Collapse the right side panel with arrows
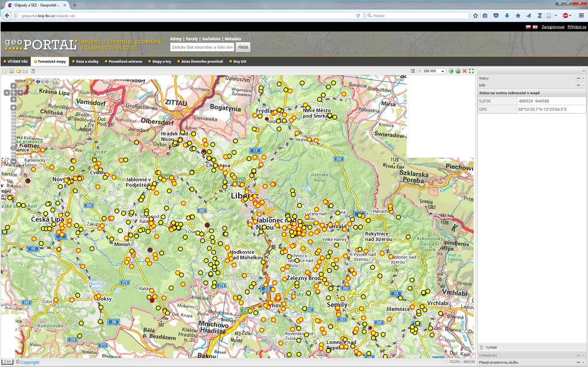 [583, 71]
